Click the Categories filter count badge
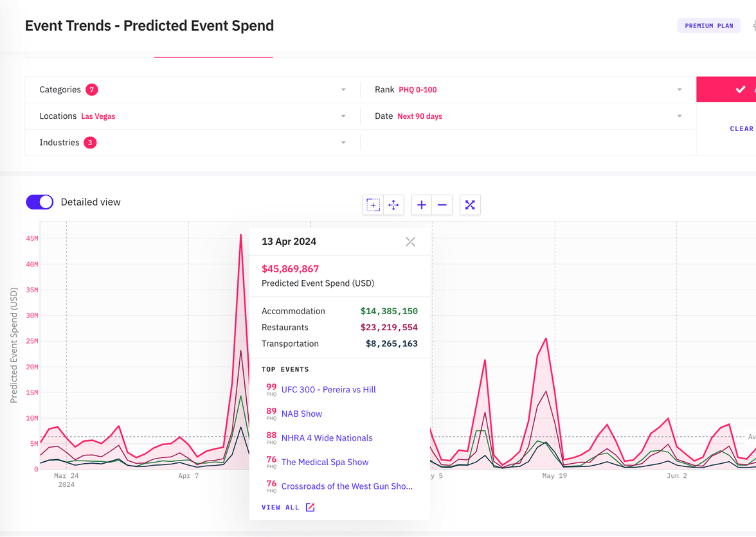Viewport: 756px width, 537px height. pyautogui.click(x=91, y=89)
